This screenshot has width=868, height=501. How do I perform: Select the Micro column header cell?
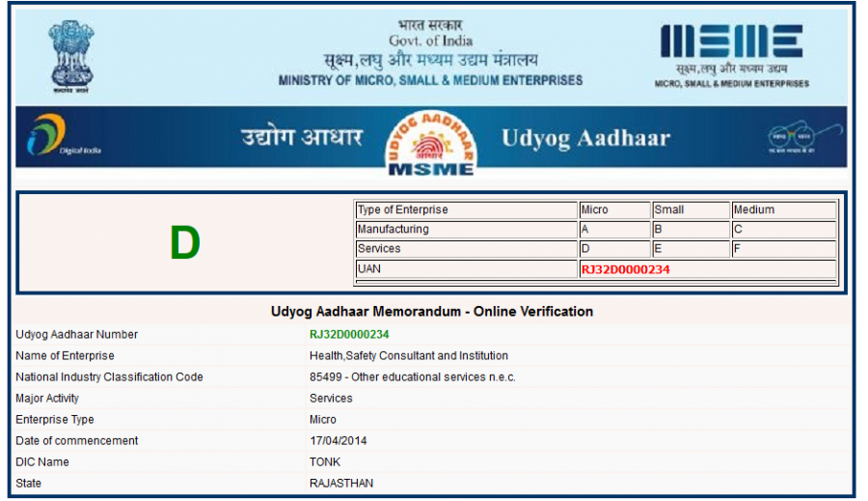pos(612,210)
